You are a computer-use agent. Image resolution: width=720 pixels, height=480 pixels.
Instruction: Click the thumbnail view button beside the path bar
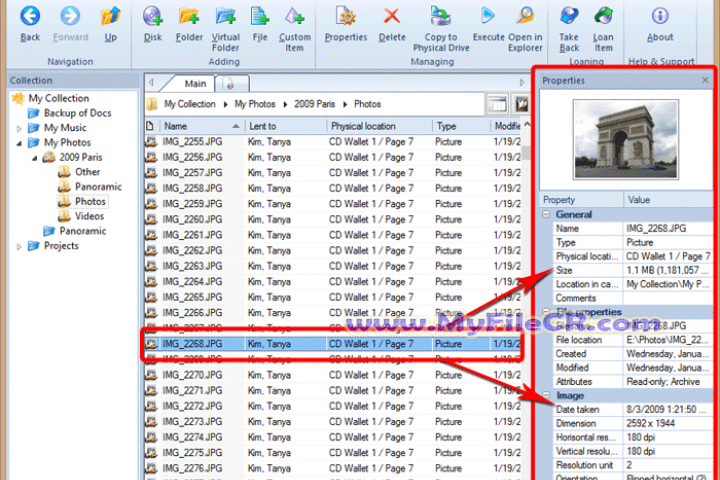[x=522, y=104]
